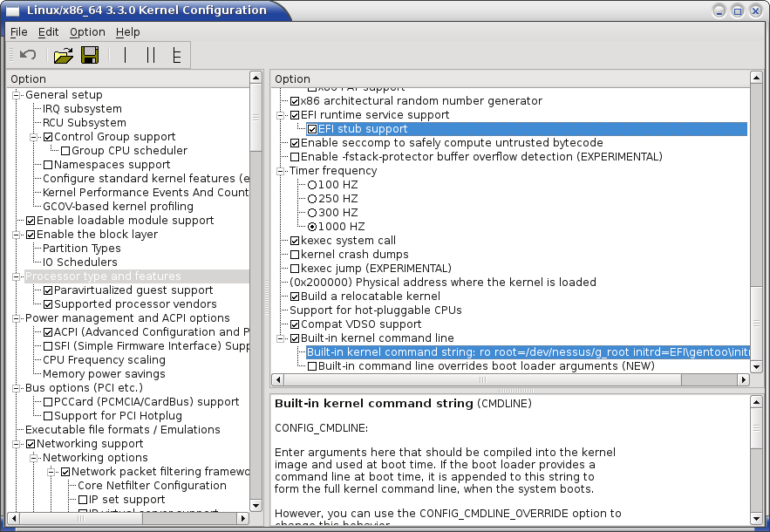Switch to full view using toolbar icon
Viewport: 770px width, 532px height.
(x=177, y=55)
